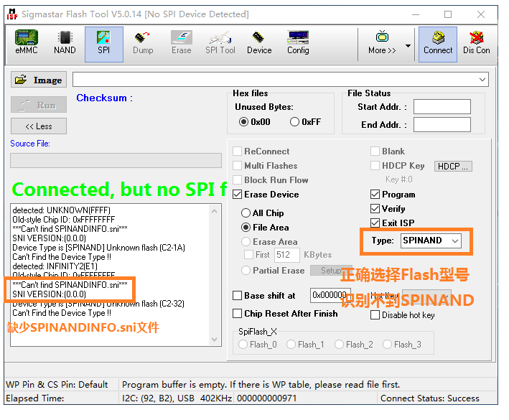Select the Flash_2 radio button
Image resolution: width=509 pixels, height=420 pixels.
(339, 345)
